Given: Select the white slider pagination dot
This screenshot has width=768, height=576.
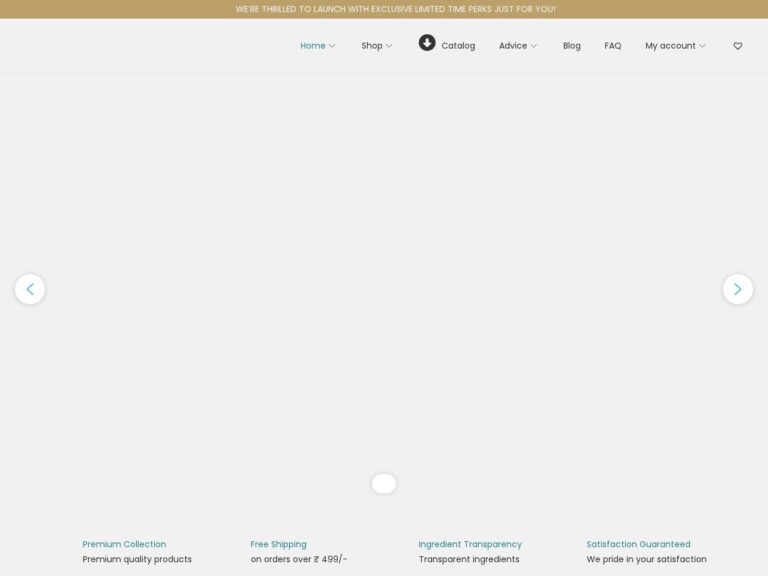Looking at the screenshot, I should (x=384, y=483).
